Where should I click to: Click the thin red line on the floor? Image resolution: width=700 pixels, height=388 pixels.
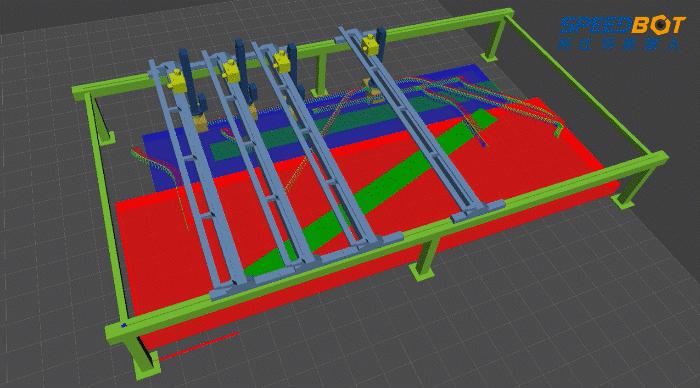[x=199, y=345]
